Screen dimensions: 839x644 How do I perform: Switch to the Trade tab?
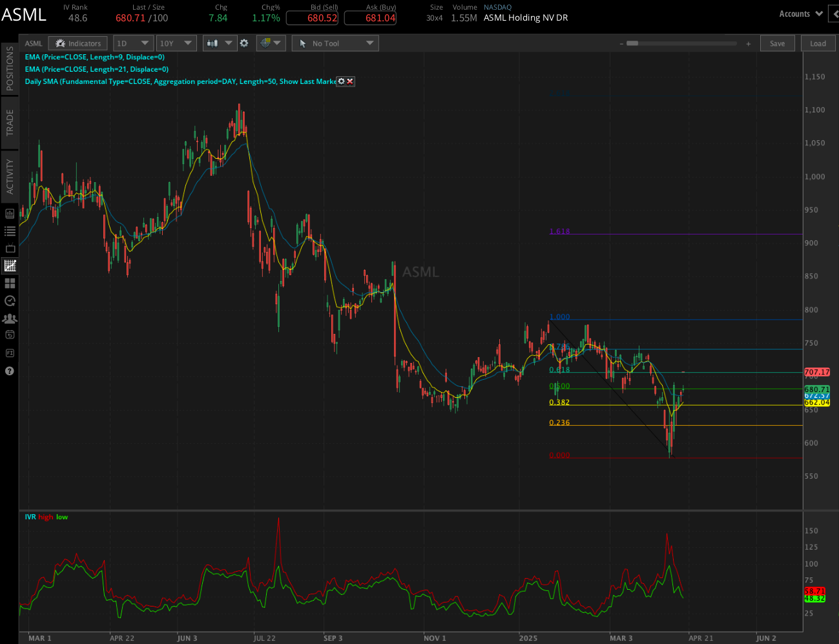(x=10, y=122)
